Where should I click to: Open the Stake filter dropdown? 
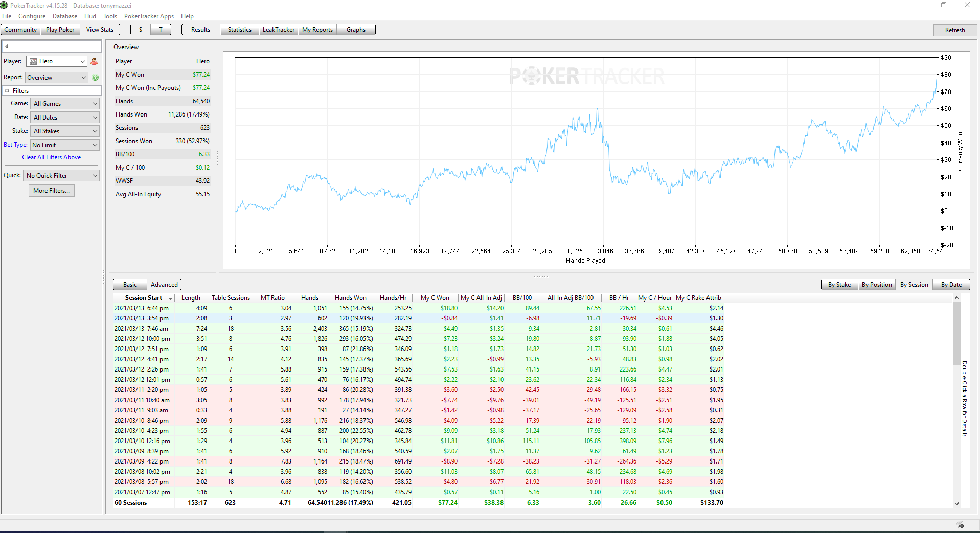coord(65,131)
